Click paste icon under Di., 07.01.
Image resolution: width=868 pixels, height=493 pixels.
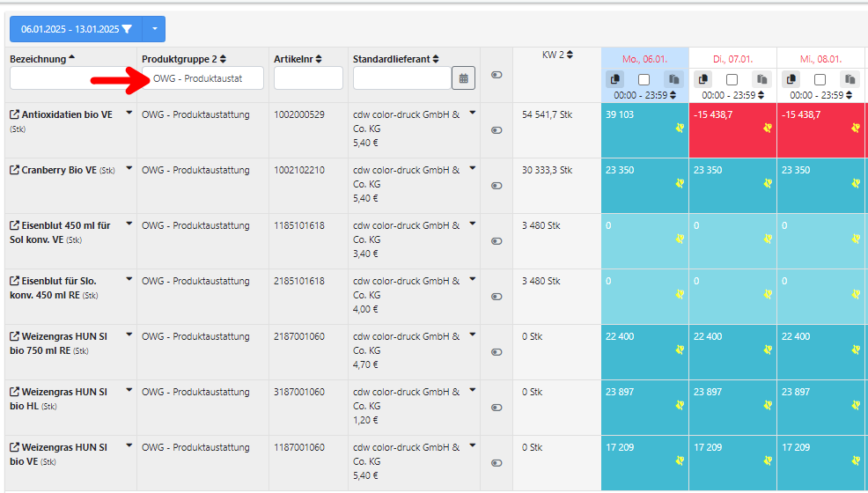pyautogui.click(x=761, y=79)
